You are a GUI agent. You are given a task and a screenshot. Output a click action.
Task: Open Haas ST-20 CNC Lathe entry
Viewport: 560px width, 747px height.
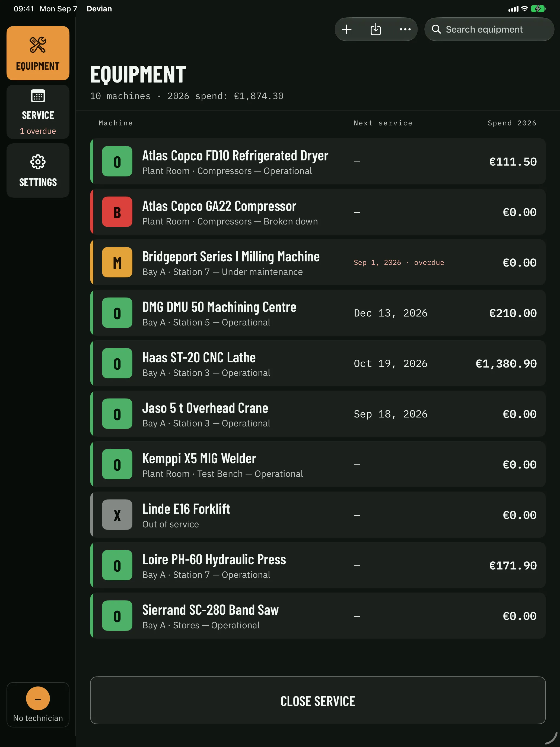click(x=318, y=363)
